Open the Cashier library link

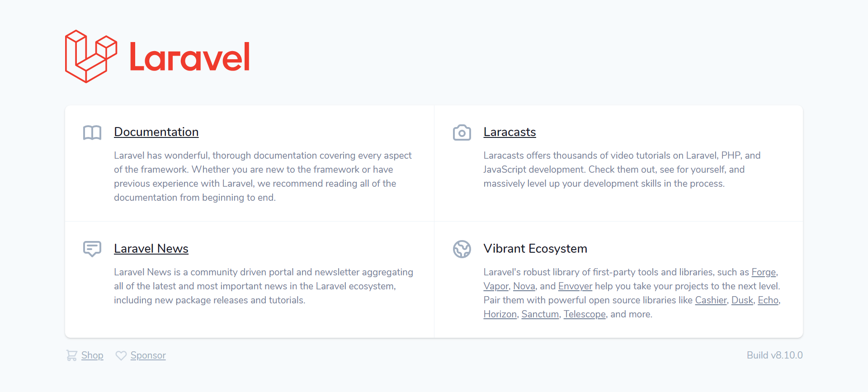(x=711, y=300)
